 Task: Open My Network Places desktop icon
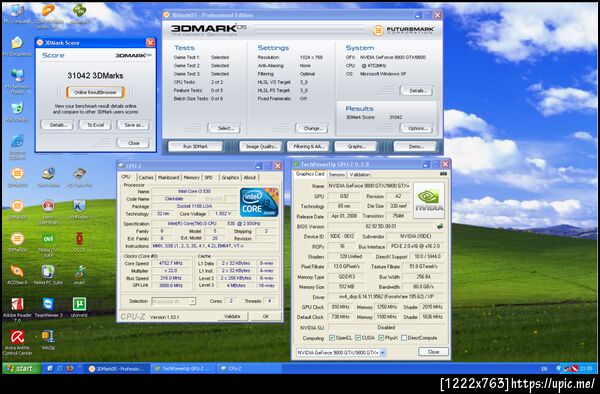click(x=17, y=80)
